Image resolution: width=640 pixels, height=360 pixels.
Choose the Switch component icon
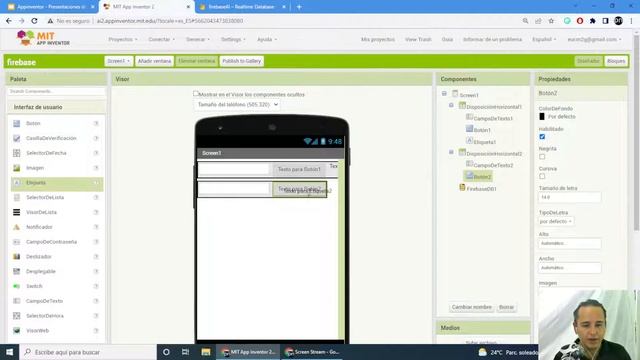click(17, 286)
